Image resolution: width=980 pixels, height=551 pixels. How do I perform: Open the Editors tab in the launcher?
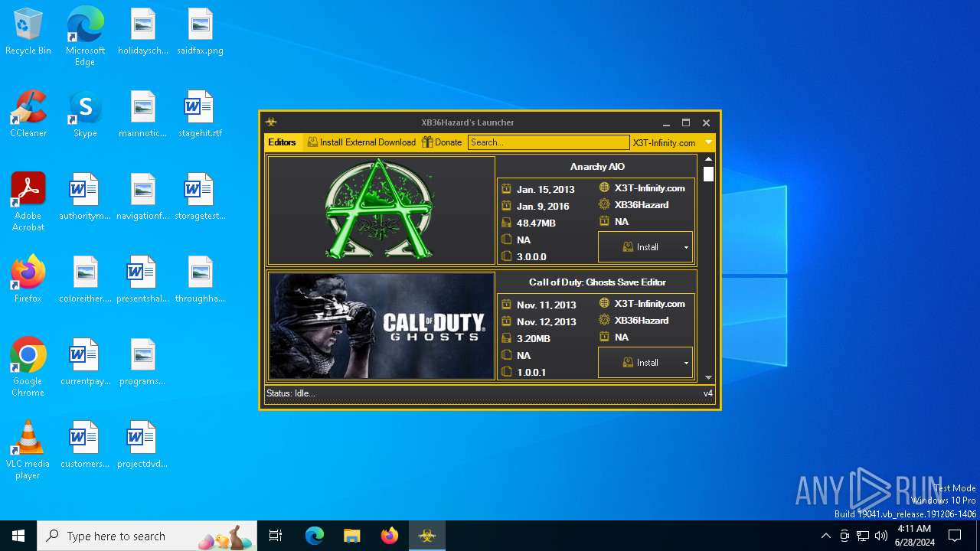(282, 142)
